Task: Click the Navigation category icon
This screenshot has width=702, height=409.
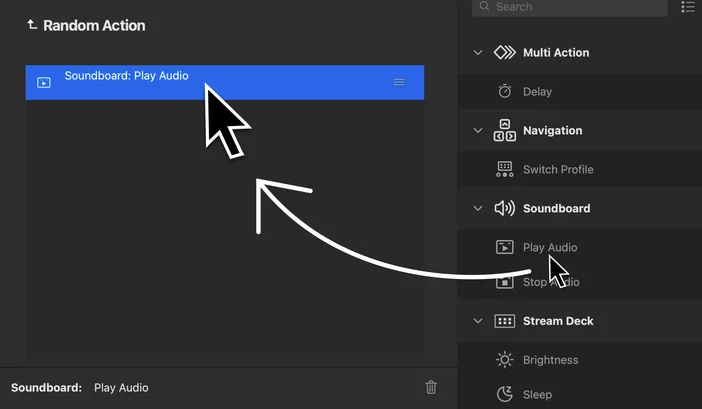Action: 505,131
